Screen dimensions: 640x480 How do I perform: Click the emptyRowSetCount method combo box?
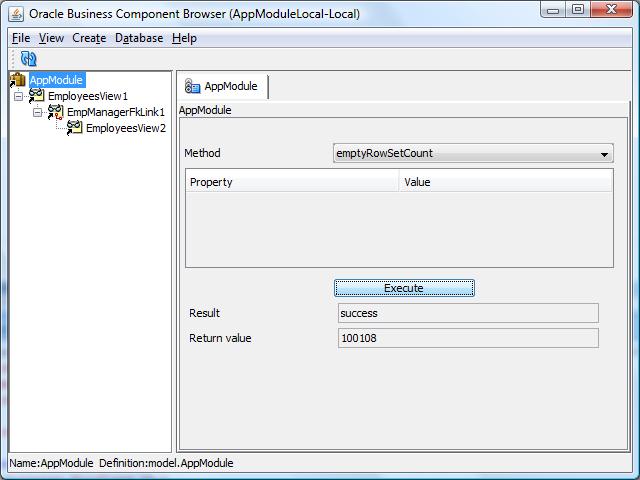coord(473,153)
